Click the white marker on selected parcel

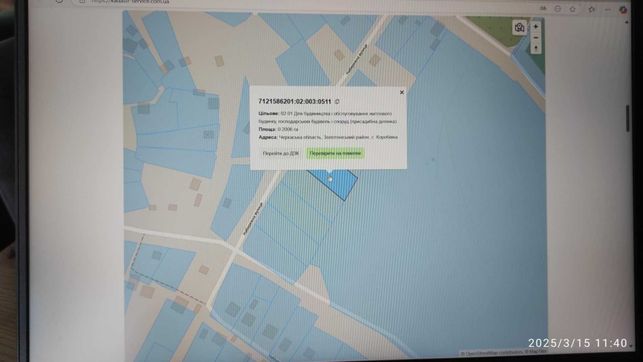[331, 179]
